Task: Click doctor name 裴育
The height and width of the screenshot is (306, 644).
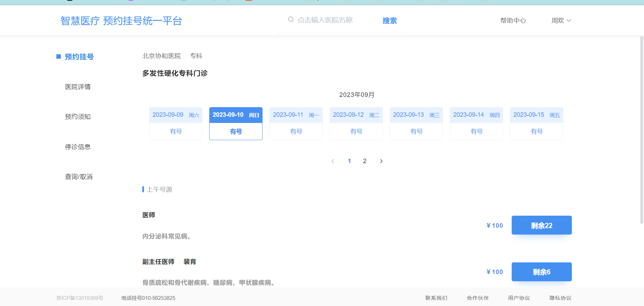Action: tap(190, 262)
